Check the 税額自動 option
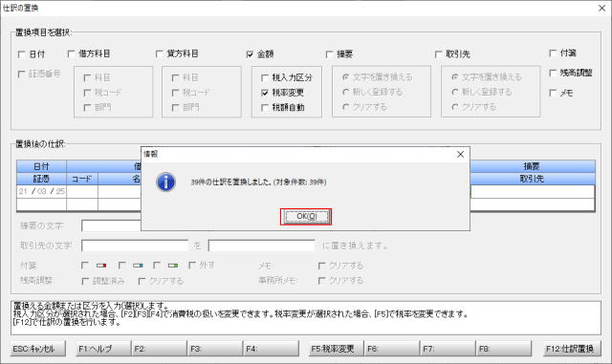This screenshot has width=612, height=364. click(265, 108)
